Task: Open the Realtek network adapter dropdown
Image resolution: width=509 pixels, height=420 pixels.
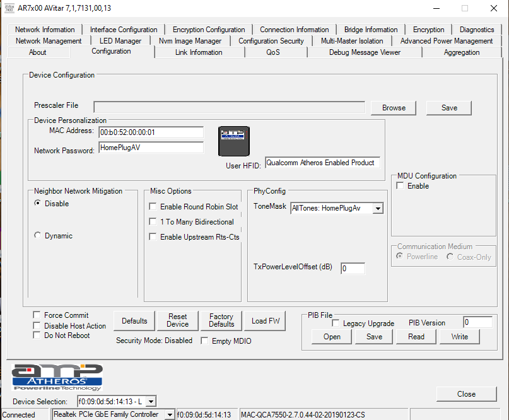Action: [x=170, y=414]
